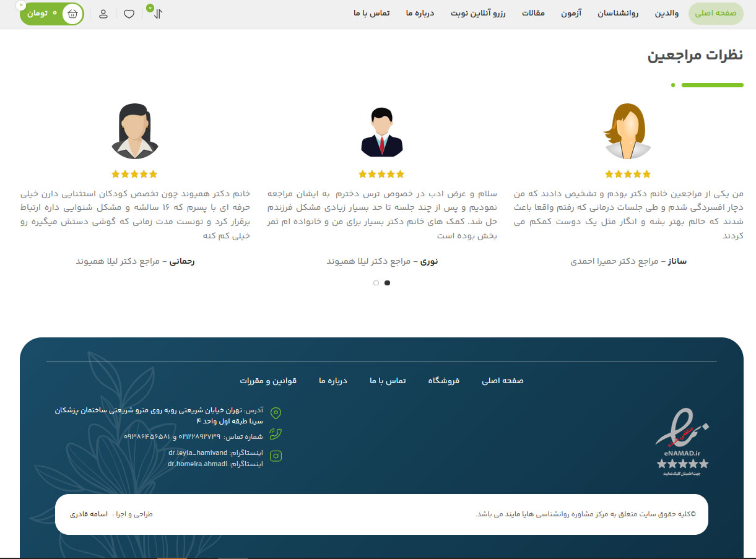This screenshot has width=756, height=559.
Task: Open رزرو آنلاین نوبت in navigation
Action: (x=478, y=13)
